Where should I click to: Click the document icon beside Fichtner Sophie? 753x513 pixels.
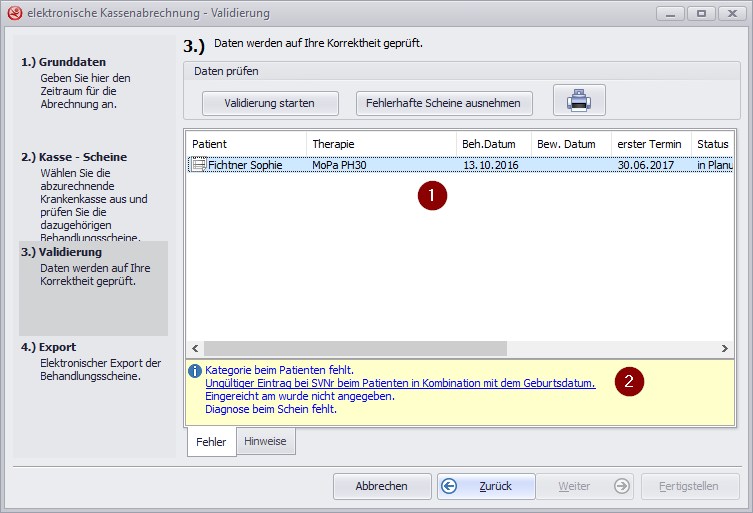click(x=198, y=165)
